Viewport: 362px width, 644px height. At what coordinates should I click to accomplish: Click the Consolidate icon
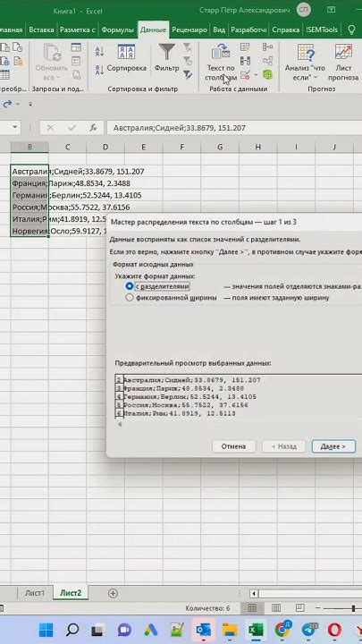click(x=267, y=47)
